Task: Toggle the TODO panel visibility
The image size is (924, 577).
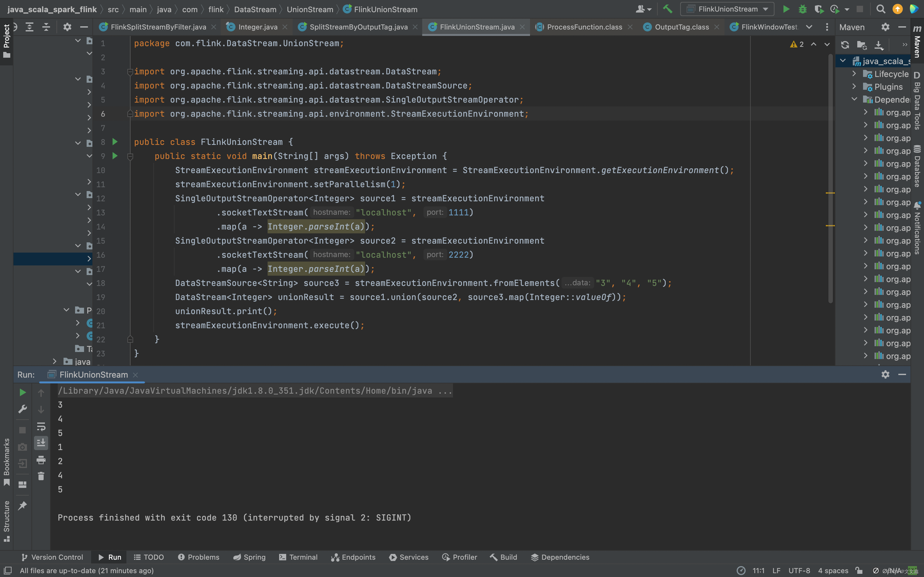Action: tap(148, 557)
